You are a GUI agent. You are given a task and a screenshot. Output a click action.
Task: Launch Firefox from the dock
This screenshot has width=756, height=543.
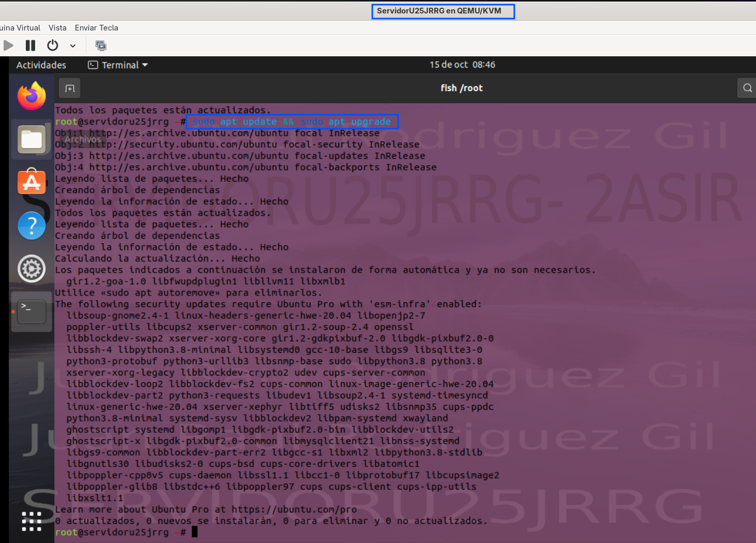point(31,96)
